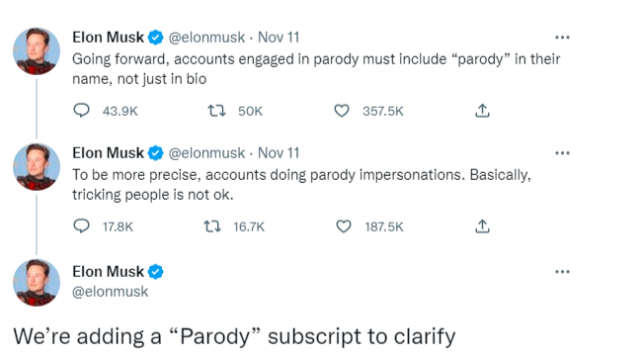Click profile avatar on second tweet
This screenshot has width=644, height=359.
point(37,167)
